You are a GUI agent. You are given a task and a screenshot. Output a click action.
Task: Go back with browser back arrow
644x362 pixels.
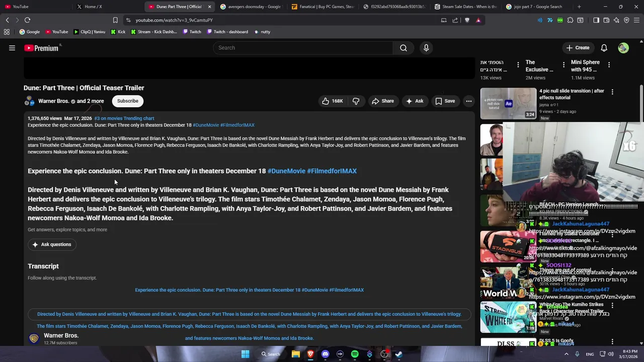point(7,20)
